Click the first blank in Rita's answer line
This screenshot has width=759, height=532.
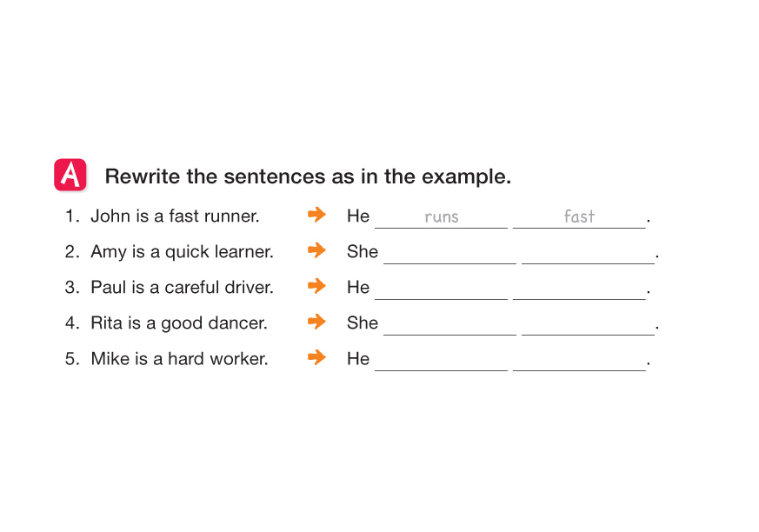click(x=449, y=324)
